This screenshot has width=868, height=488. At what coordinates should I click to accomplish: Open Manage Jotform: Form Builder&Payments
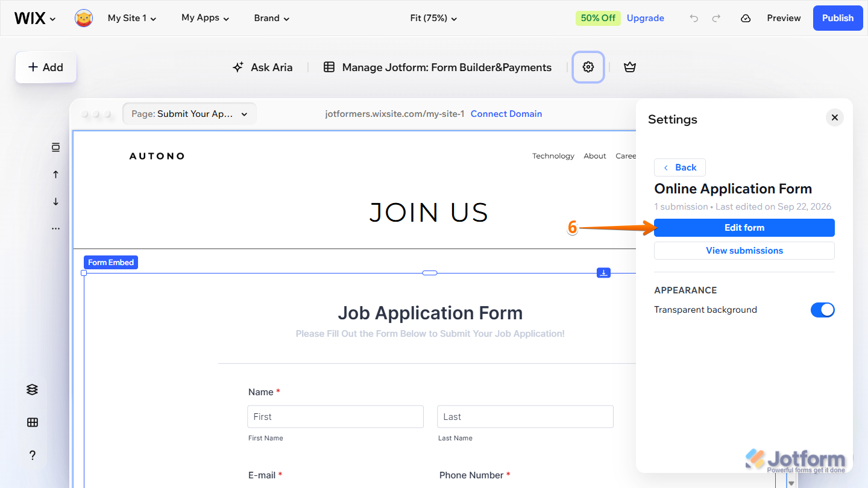tap(438, 67)
